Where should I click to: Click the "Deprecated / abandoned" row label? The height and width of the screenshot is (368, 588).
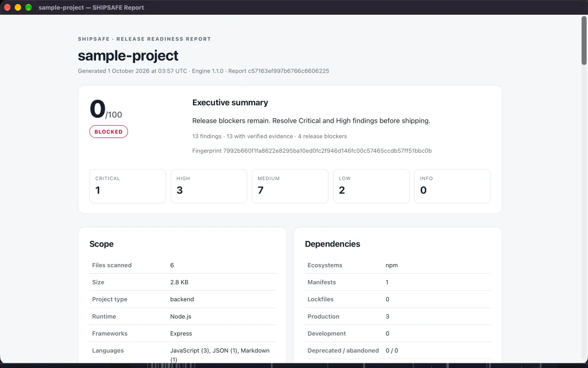[x=343, y=351]
